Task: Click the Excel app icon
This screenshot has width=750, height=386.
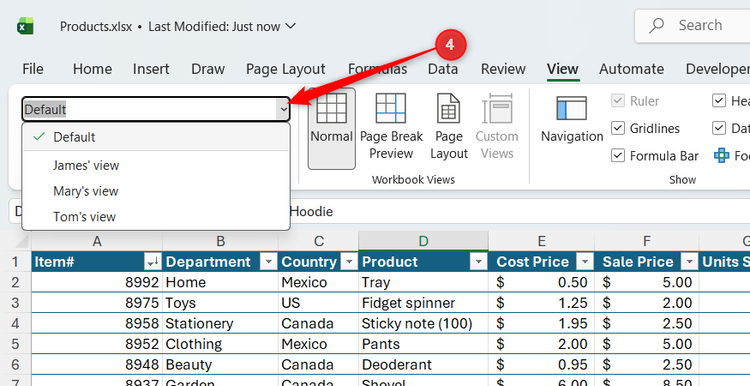Action: coord(25,26)
